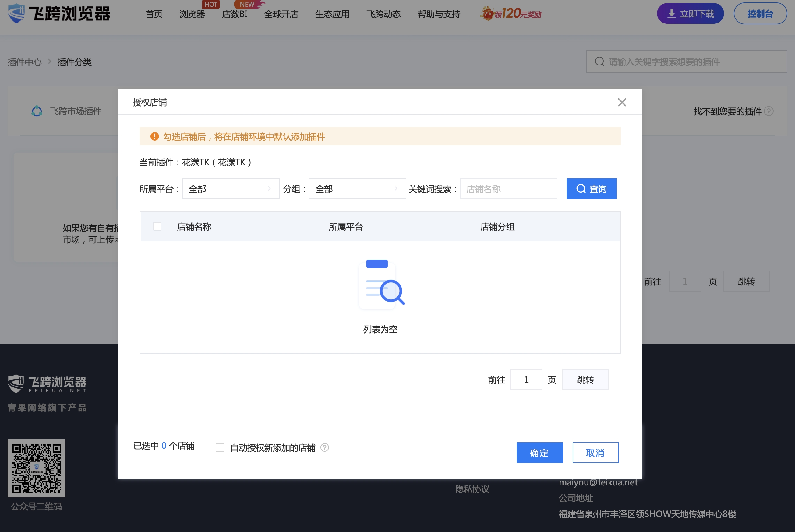
Task: Click the 店铺名称 column header
Action: point(194,227)
